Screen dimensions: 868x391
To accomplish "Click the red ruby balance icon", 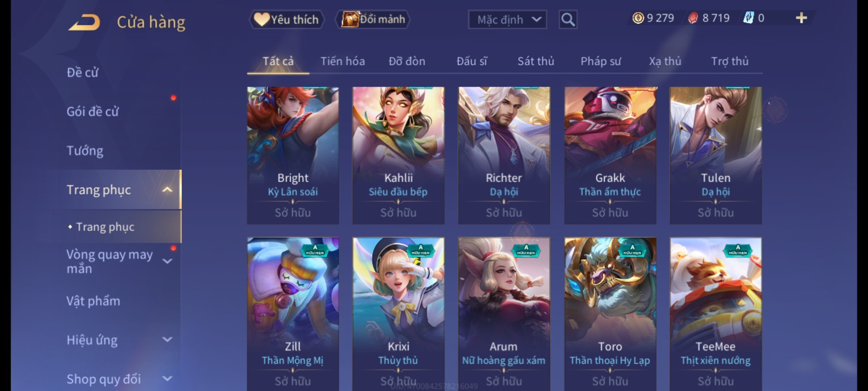I will click(x=693, y=18).
